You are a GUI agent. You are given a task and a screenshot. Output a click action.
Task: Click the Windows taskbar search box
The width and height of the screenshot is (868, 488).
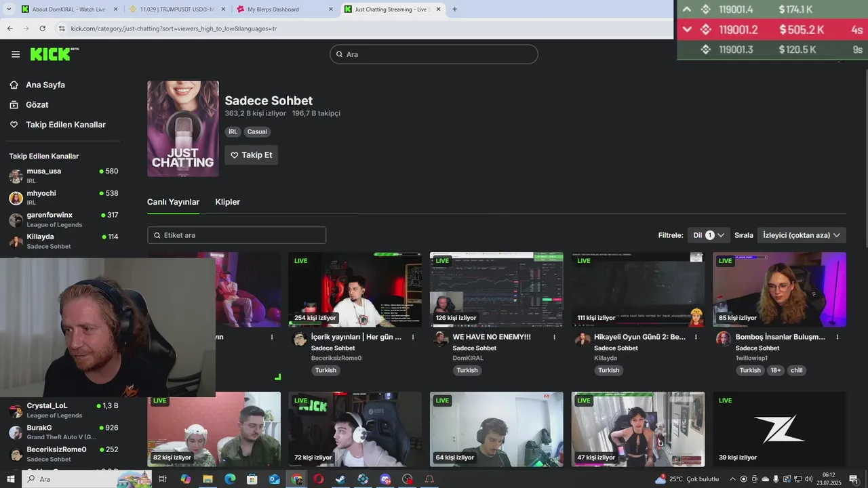(88, 479)
